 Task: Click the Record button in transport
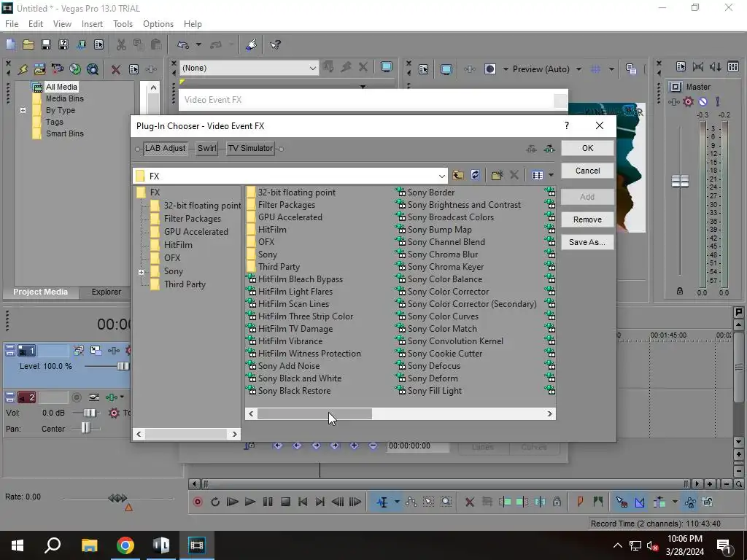coord(198,502)
